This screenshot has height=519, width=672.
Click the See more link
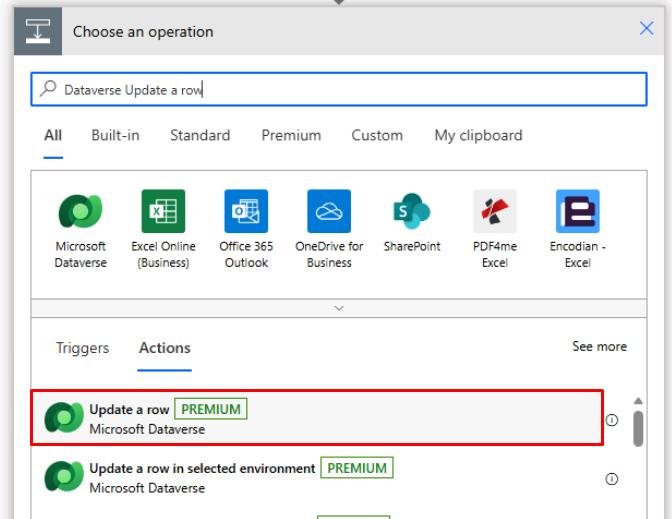click(600, 346)
